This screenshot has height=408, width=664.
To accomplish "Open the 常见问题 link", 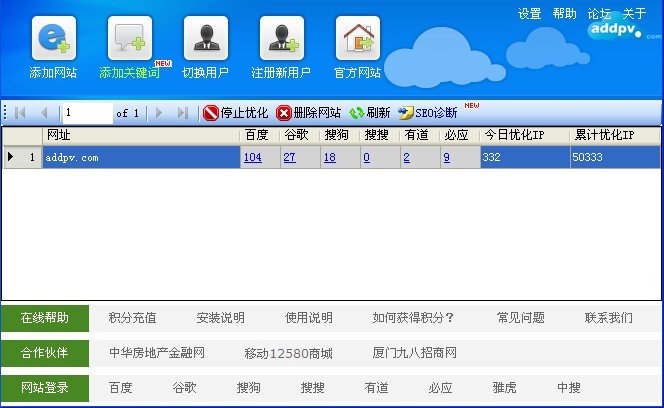I will click(x=520, y=318).
